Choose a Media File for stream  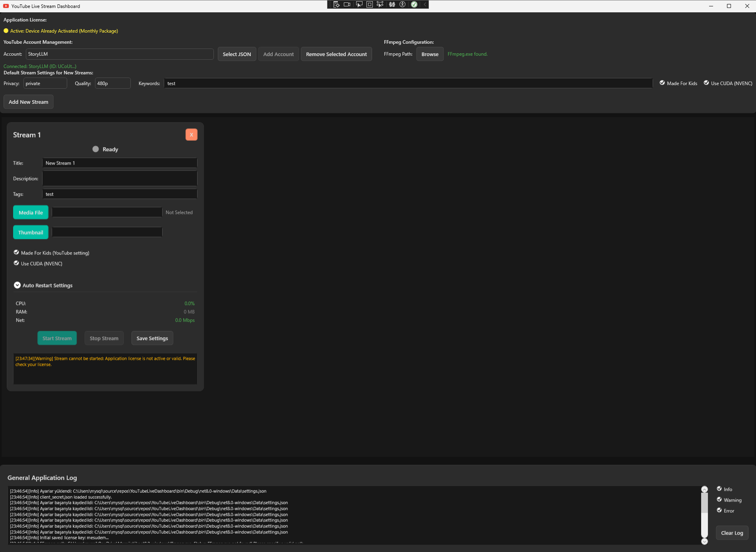pyautogui.click(x=31, y=212)
